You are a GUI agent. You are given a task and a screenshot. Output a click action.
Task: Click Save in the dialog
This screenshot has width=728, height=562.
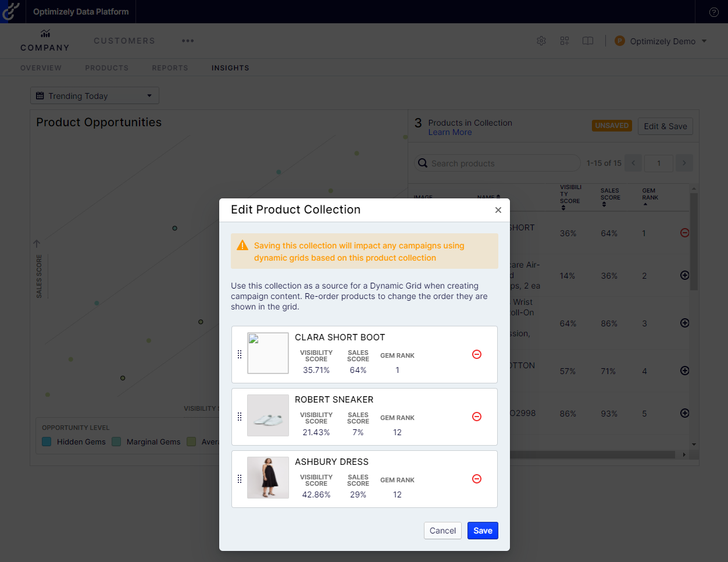(483, 531)
